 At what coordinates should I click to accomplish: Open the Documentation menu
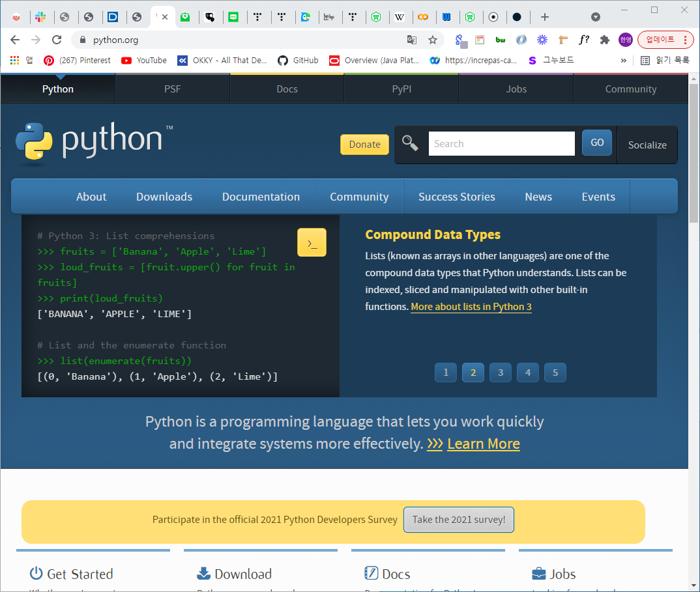(x=261, y=197)
